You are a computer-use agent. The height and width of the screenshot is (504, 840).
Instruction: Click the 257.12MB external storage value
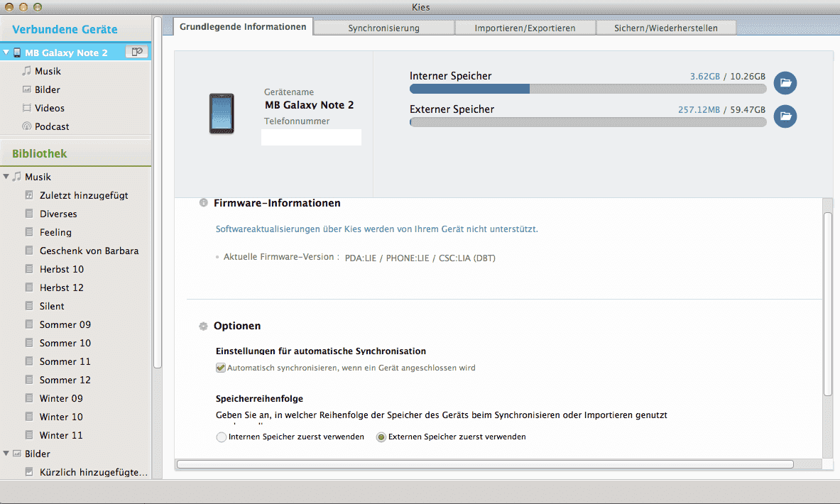[x=699, y=110]
